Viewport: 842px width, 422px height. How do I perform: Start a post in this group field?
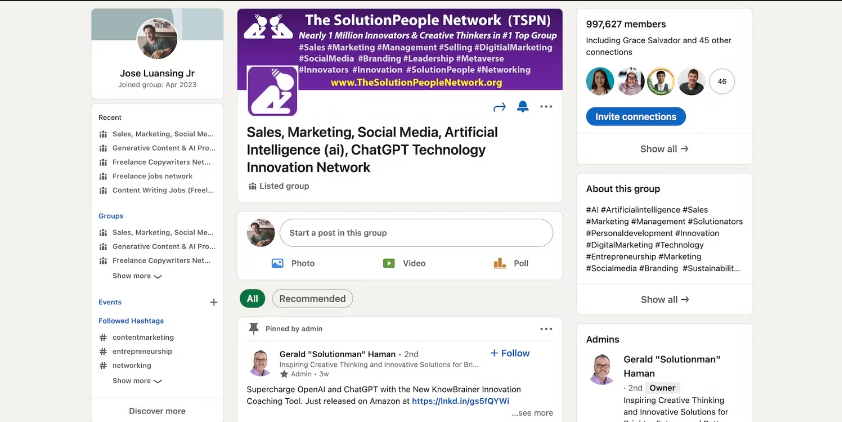(416, 233)
